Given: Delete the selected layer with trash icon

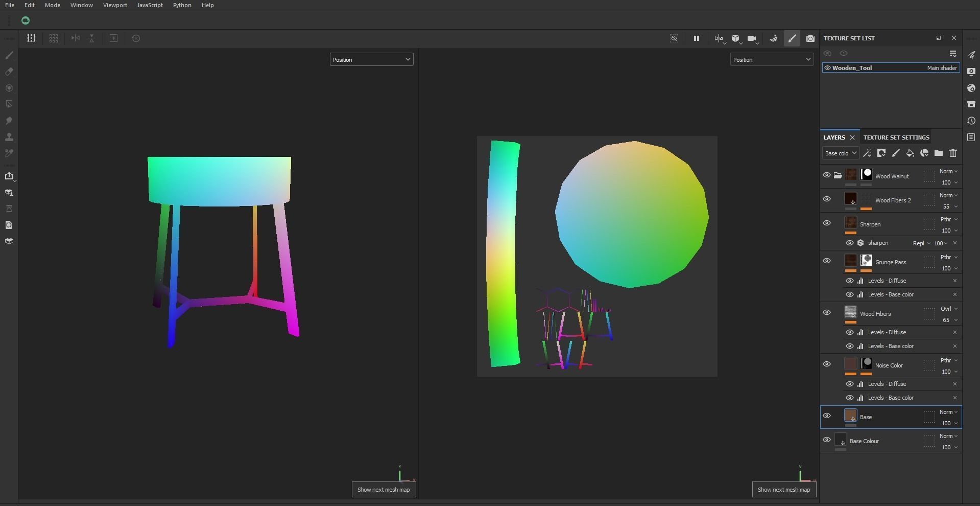Looking at the screenshot, I should (x=953, y=153).
